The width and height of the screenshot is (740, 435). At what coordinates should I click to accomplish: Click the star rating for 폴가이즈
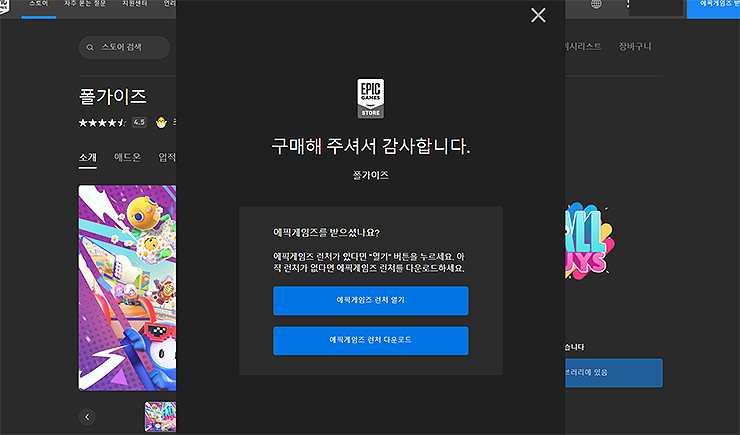click(102, 123)
